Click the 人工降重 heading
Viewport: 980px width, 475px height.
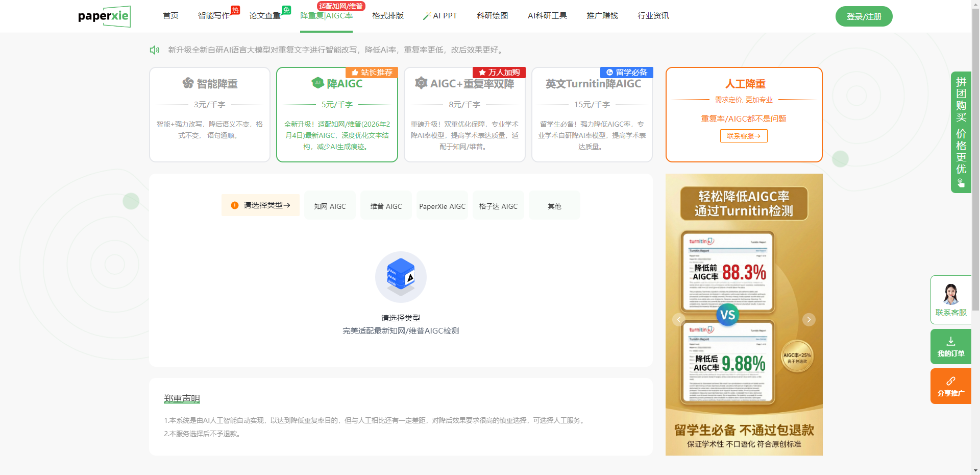coord(745,84)
